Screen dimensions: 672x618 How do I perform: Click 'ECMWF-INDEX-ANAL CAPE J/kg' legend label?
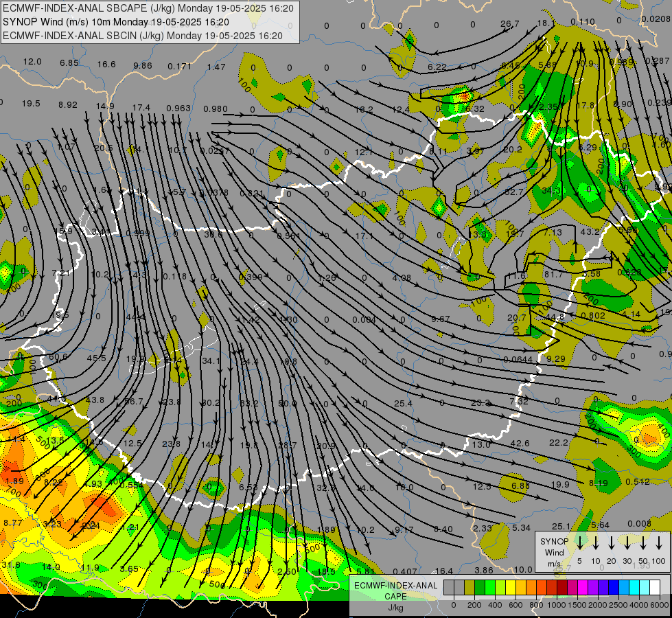tap(395, 597)
